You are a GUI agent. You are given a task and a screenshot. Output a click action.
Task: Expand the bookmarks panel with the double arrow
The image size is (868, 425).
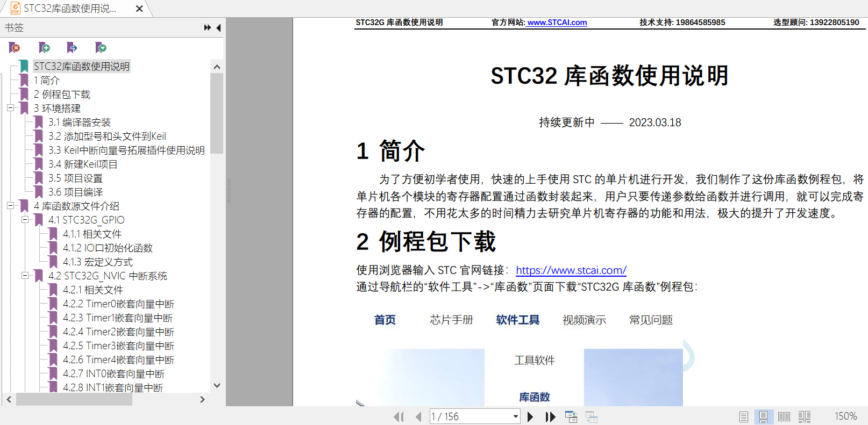208,27
